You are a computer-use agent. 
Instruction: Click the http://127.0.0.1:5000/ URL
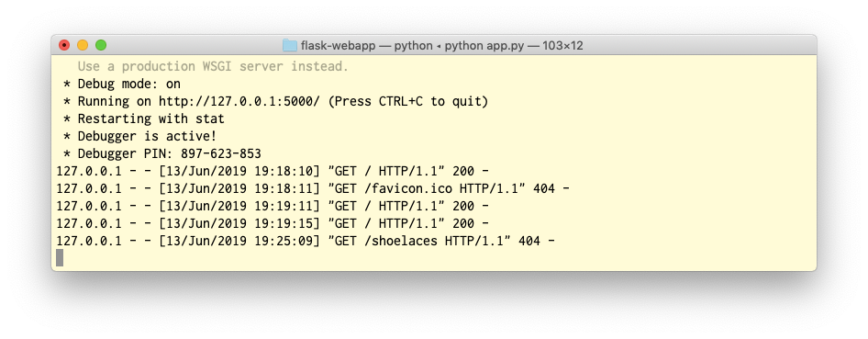(x=239, y=101)
